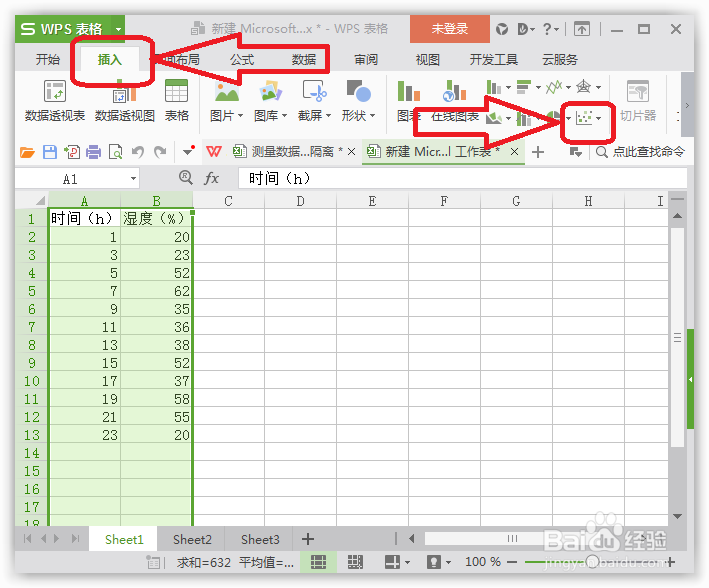This screenshot has height=588, width=709.
Task: Switch to the 测量数据...隔离 document tab
Action: tap(293, 152)
